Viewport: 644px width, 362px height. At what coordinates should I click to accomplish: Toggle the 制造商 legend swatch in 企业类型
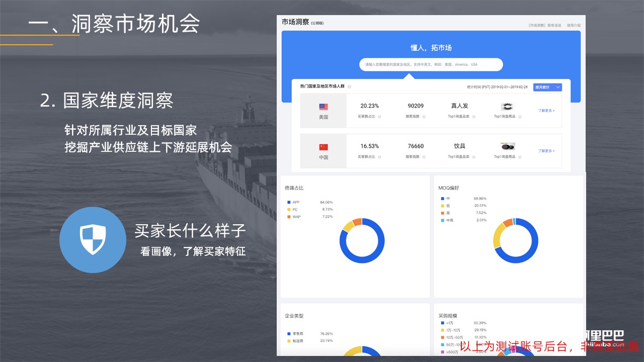(x=289, y=340)
